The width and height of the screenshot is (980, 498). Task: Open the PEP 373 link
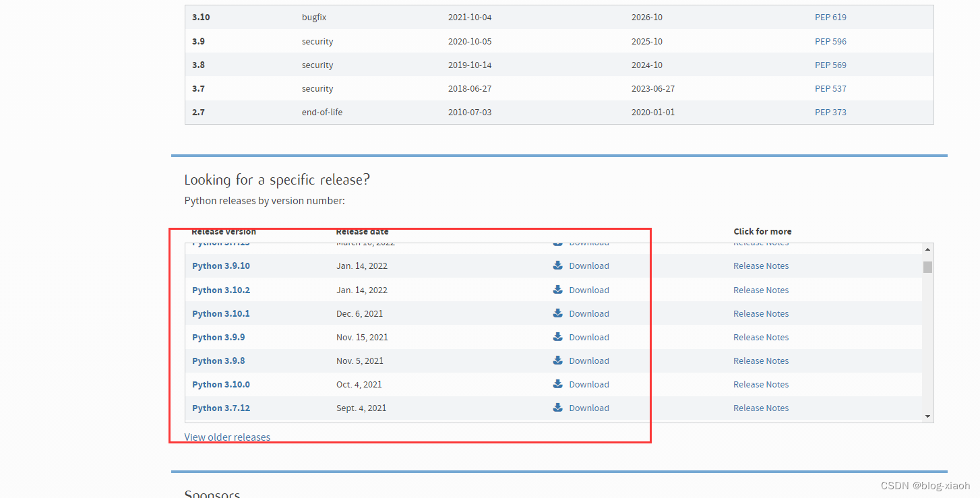[830, 113]
